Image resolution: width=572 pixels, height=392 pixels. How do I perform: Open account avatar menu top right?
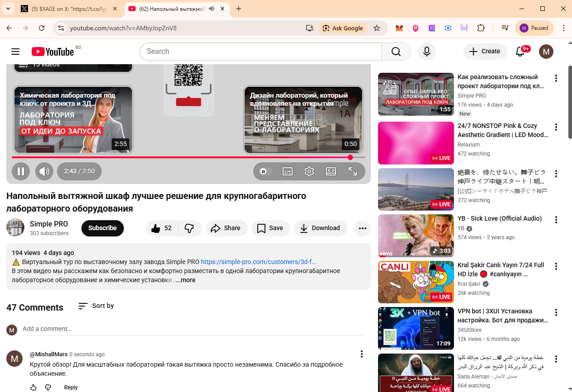tap(546, 52)
